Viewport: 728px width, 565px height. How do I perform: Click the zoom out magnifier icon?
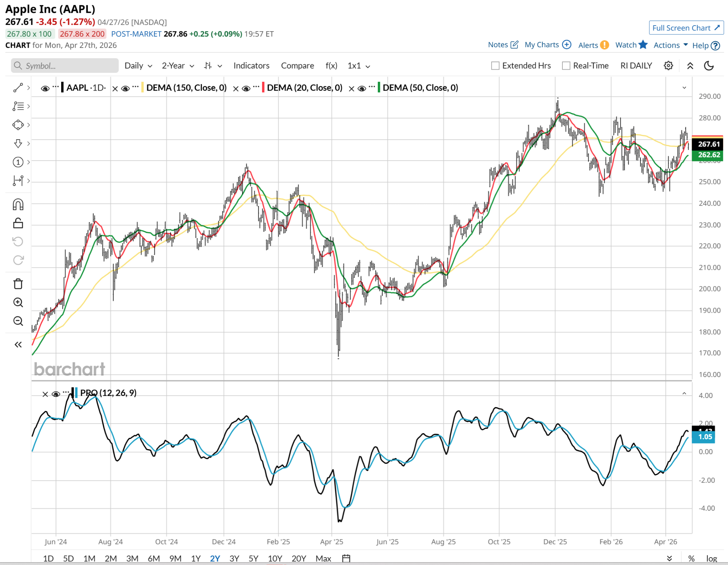pyautogui.click(x=18, y=321)
